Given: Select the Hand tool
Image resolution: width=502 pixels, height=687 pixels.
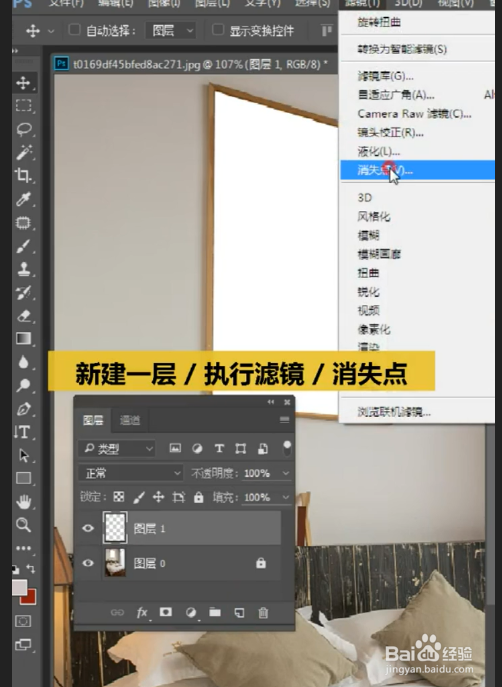Looking at the screenshot, I should (x=23, y=501).
